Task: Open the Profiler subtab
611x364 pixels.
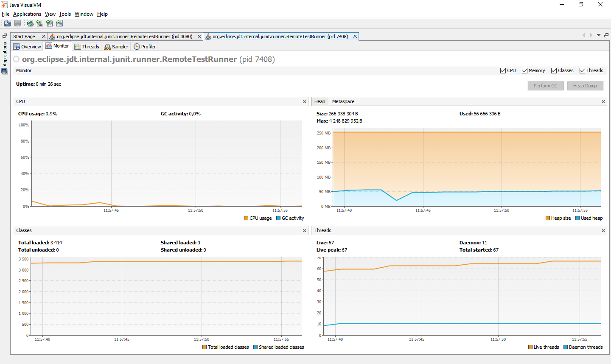Action: point(145,47)
